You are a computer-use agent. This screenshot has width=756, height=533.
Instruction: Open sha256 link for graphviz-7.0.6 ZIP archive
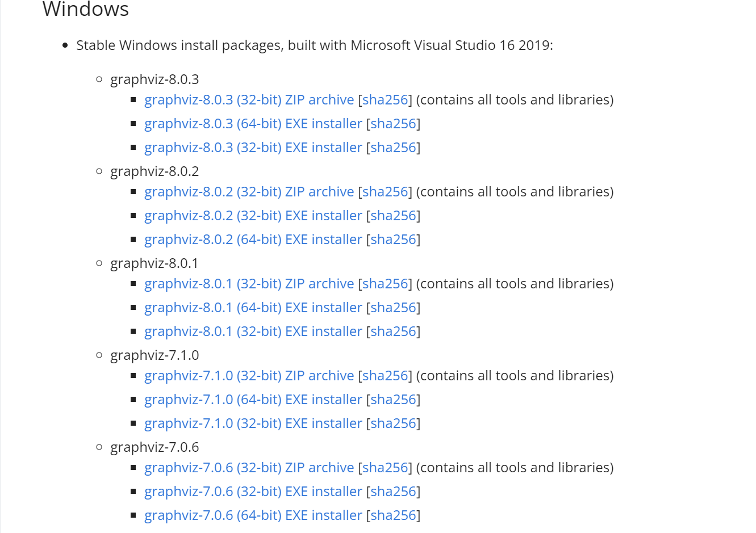[385, 468]
